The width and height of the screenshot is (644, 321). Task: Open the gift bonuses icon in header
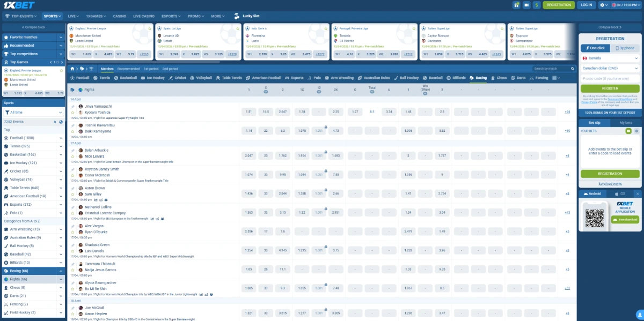tap(517, 5)
